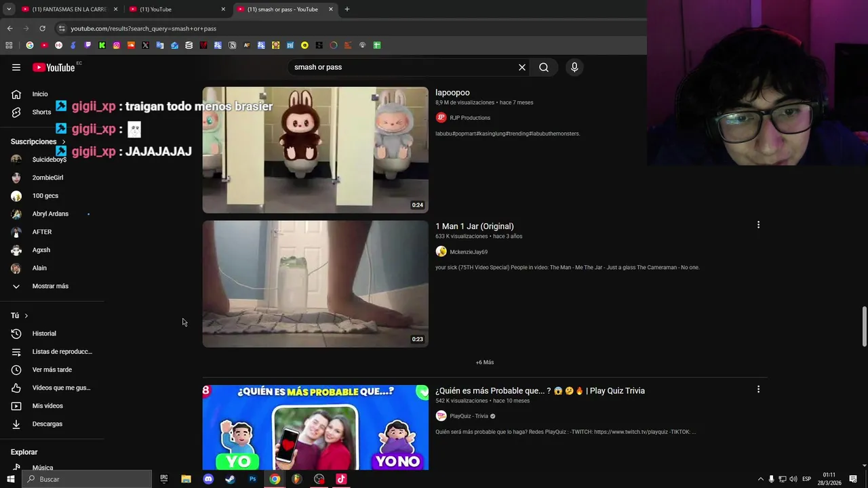Reload the current page
Viewport: 868px width, 488px height.
coord(42,28)
